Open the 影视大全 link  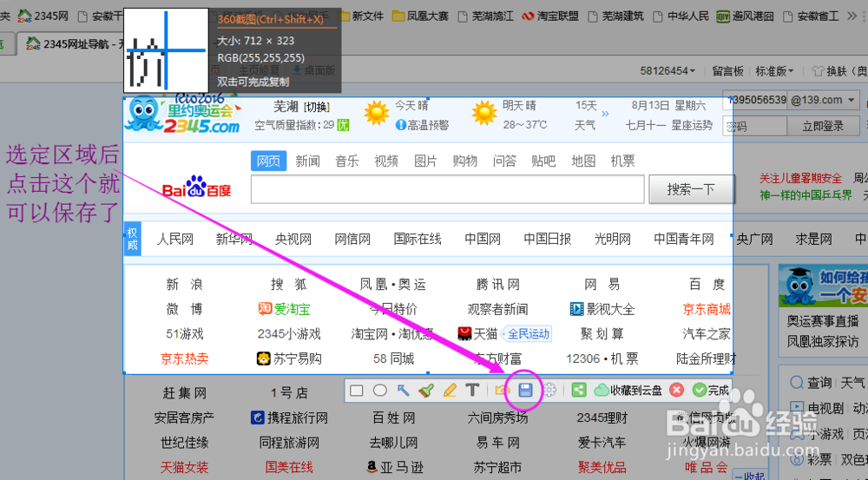pos(602,309)
